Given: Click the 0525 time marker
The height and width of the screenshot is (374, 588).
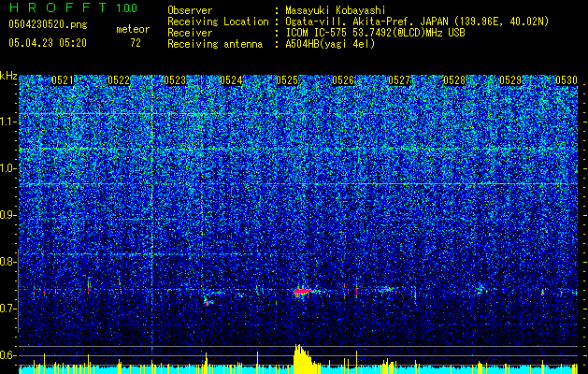Looking at the screenshot, I should [x=287, y=80].
